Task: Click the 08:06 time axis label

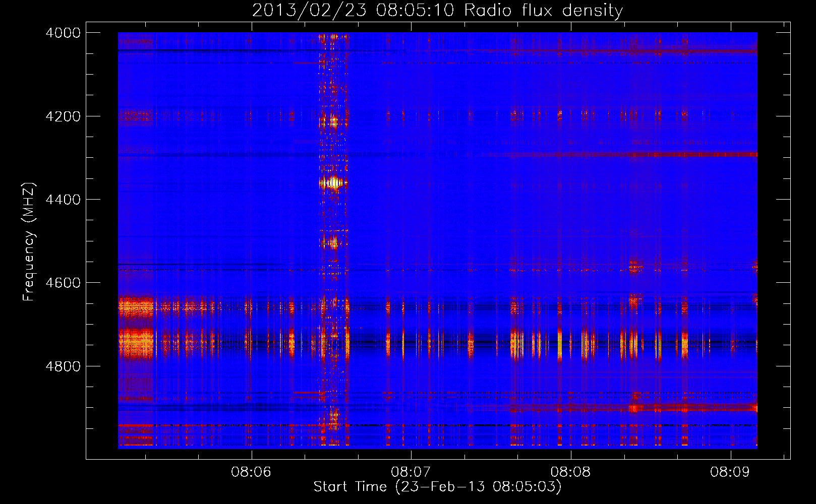Action: [x=251, y=472]
